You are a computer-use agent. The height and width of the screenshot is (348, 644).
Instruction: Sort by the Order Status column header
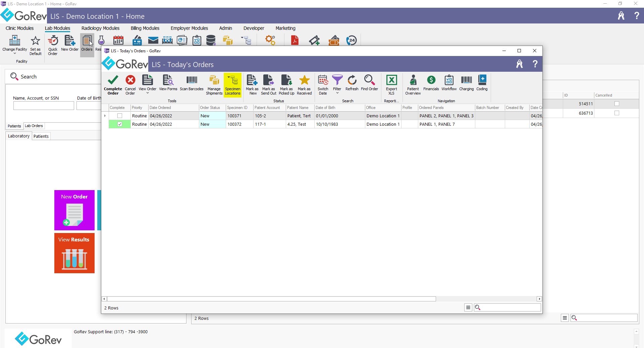pyautogui.click(x=212, y=108)
